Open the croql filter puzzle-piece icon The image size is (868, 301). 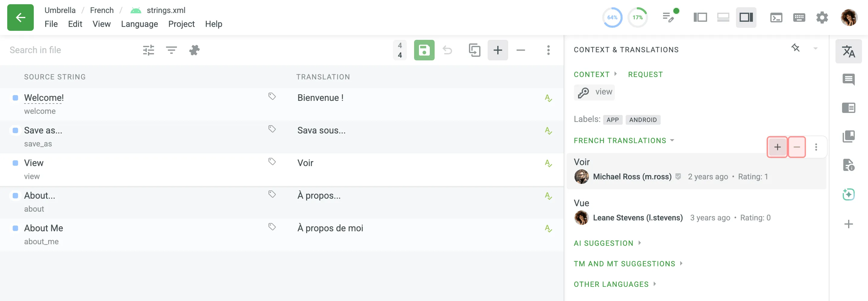click(194, 50)
